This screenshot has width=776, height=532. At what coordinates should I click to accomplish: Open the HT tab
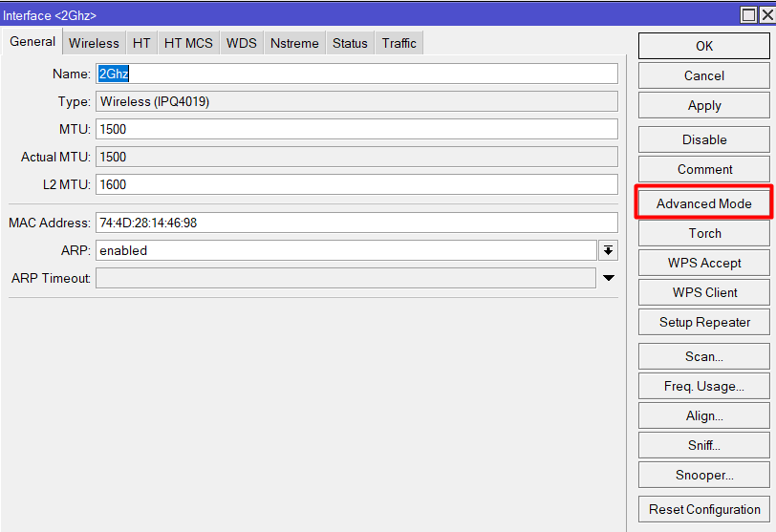pyautogui.click(x=141, y=43)
